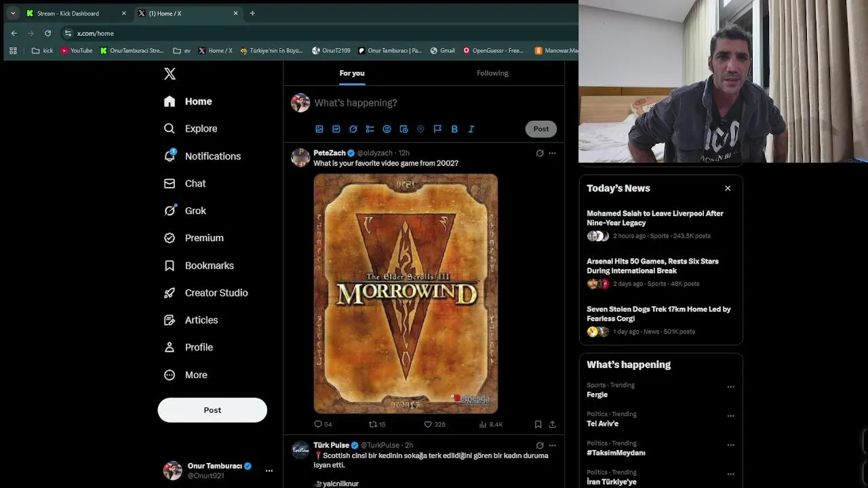Screen dimensions: 868x488
Task: Click the flag icon in composer
Action: coord(437,129)
